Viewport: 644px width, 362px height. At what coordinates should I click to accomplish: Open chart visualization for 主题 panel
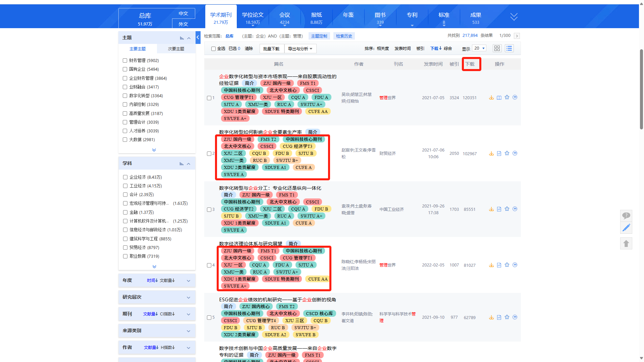[182, 38]
